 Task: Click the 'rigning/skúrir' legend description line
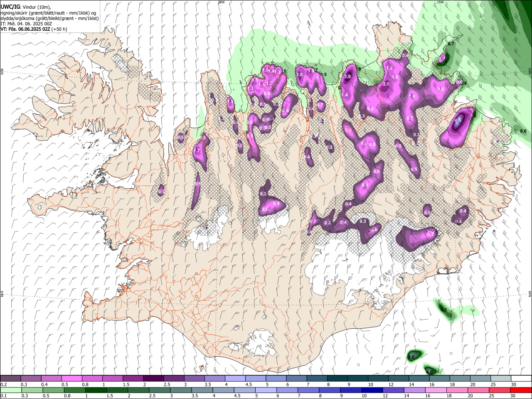[48, 13]
